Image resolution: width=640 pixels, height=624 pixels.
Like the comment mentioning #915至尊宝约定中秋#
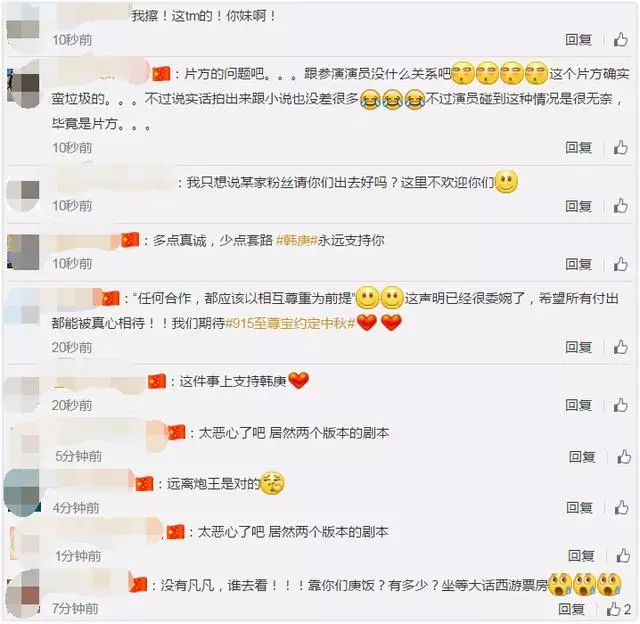[621, 347]
